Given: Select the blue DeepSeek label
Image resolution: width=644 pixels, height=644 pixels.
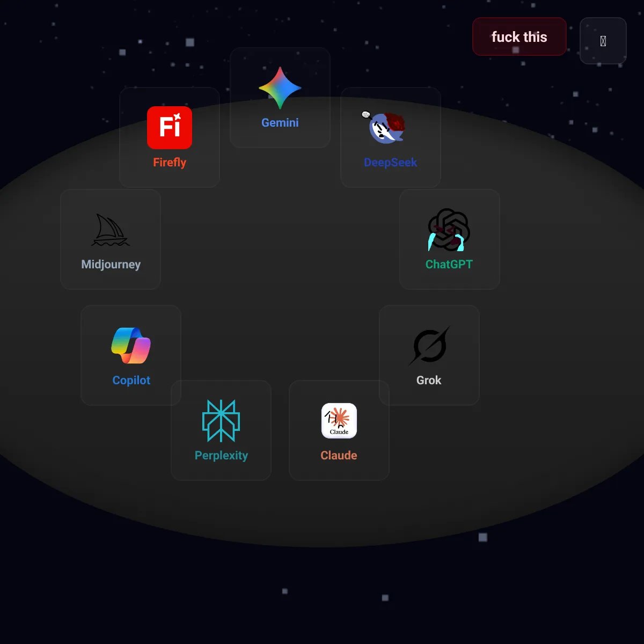Looking at the screenshot, I should (391, 163).
